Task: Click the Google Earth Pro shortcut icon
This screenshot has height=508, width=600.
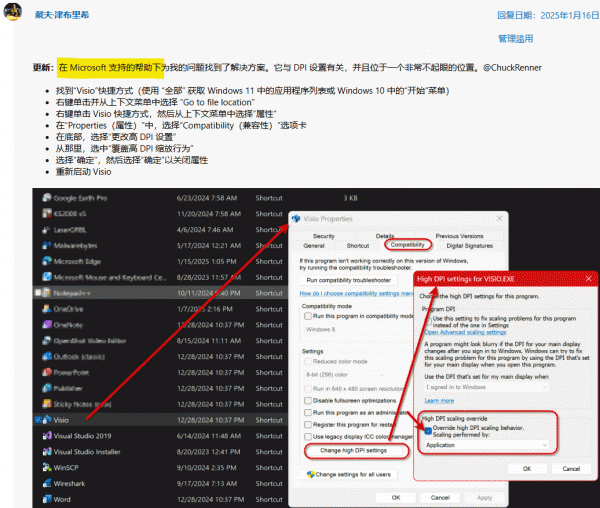Action: coord(47,198)
